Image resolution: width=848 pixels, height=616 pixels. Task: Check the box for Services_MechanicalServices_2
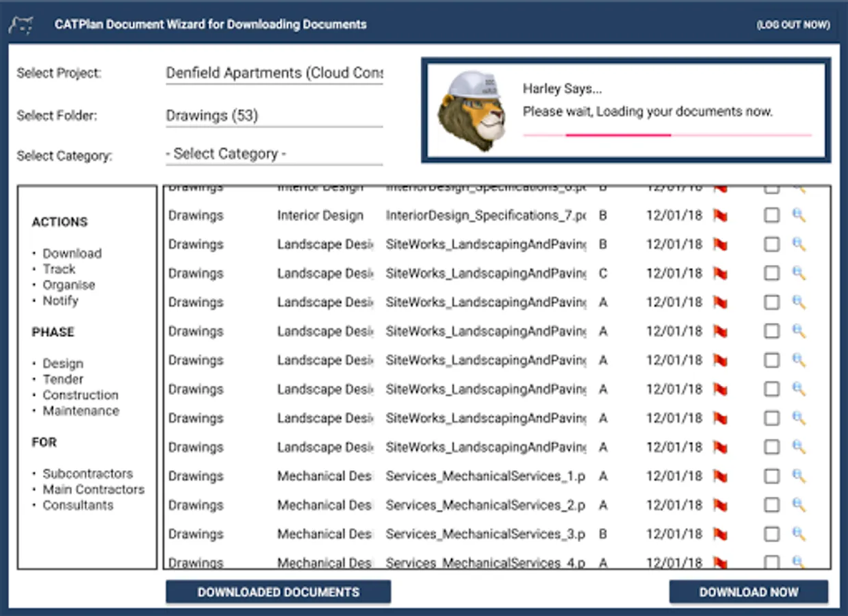coord(771,505)
